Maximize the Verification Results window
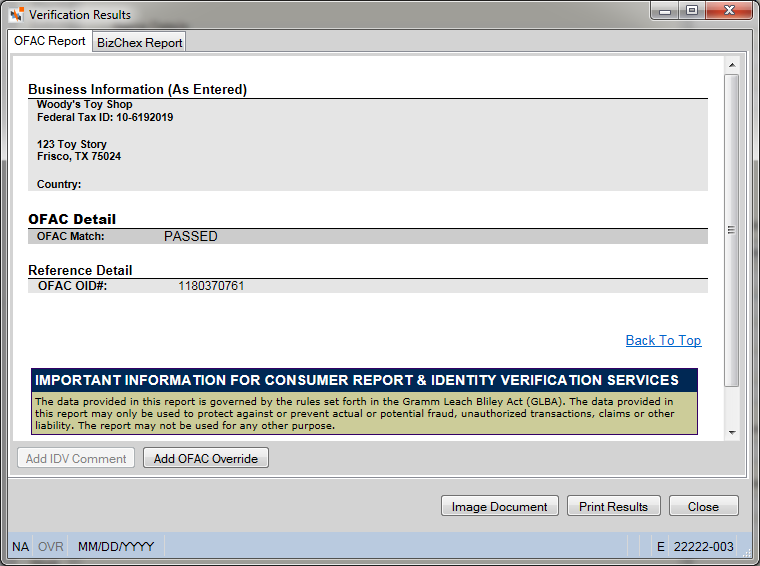 click(x=692, y=11)
